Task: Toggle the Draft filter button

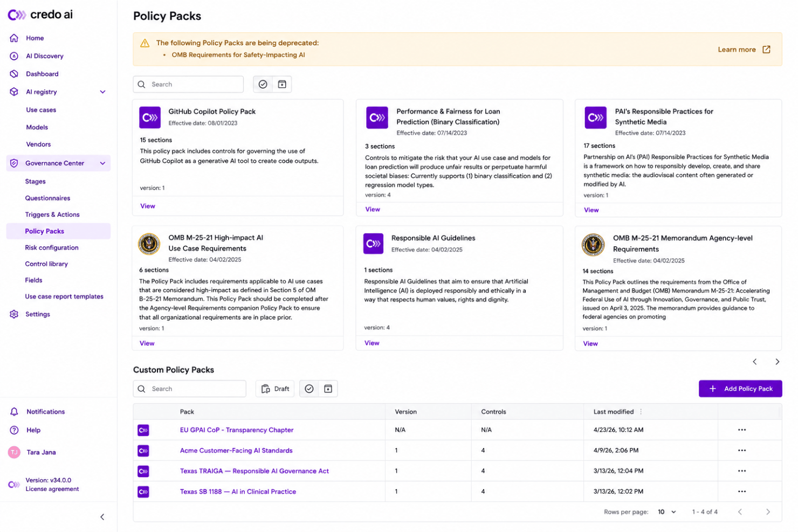Action: [x=275, y=389]
